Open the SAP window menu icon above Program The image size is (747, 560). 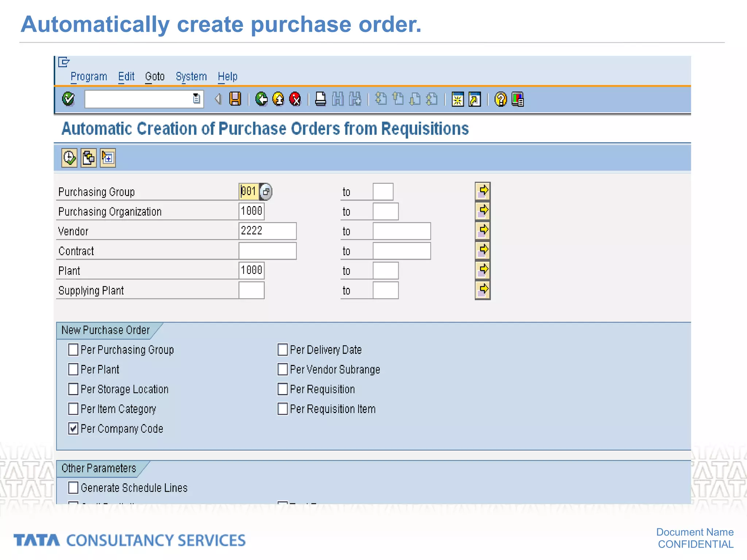(x=64, y=62)
